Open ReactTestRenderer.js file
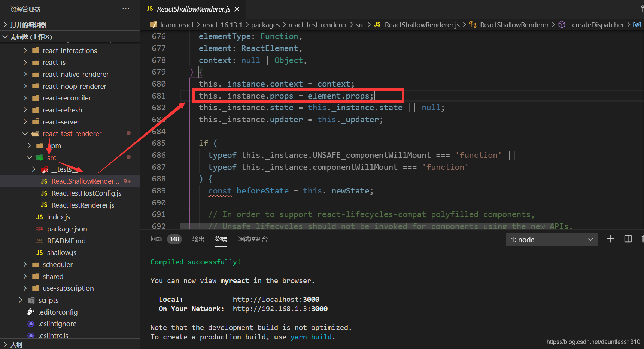Image resolution: width=644 pixels, height=349 pixels. coord(70,205)
